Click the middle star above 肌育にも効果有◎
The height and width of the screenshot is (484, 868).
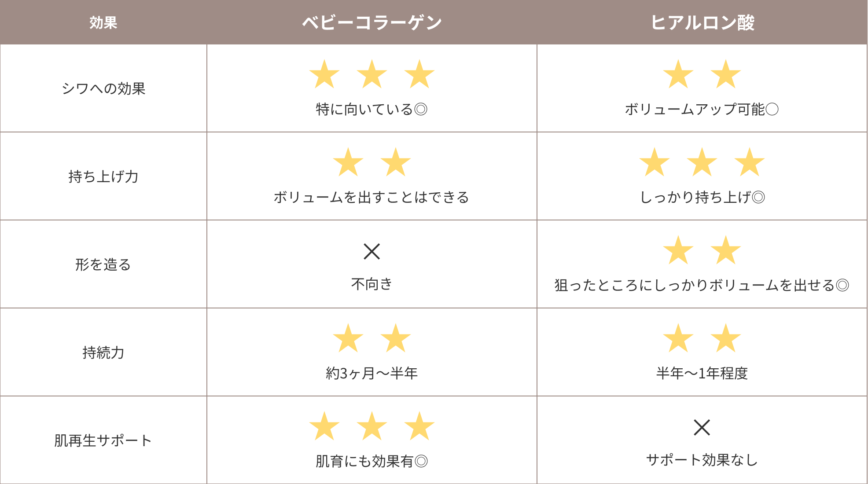(372, 426)
